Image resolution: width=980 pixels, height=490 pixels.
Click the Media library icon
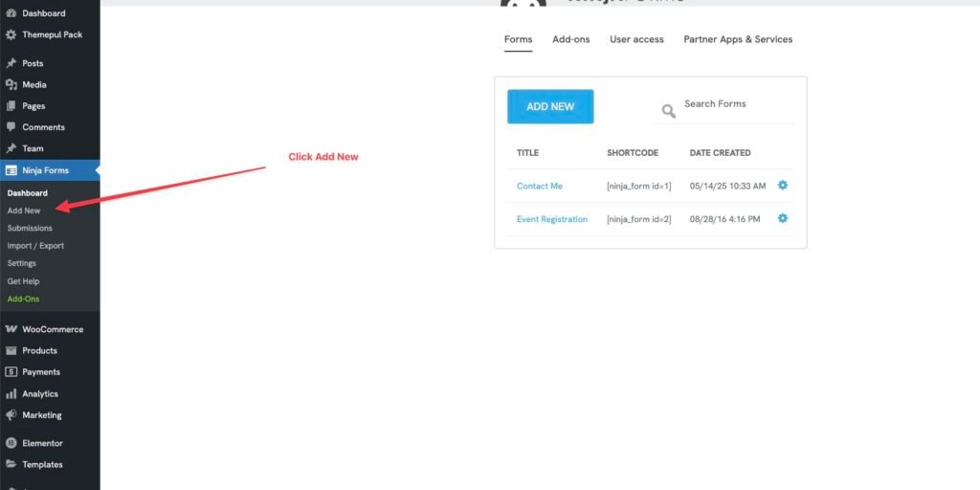11,85
